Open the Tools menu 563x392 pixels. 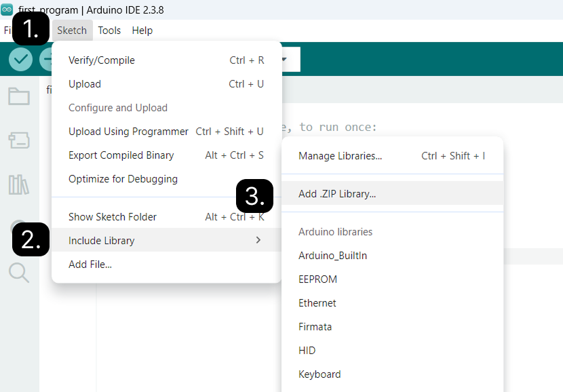click(x=109, y=31)
